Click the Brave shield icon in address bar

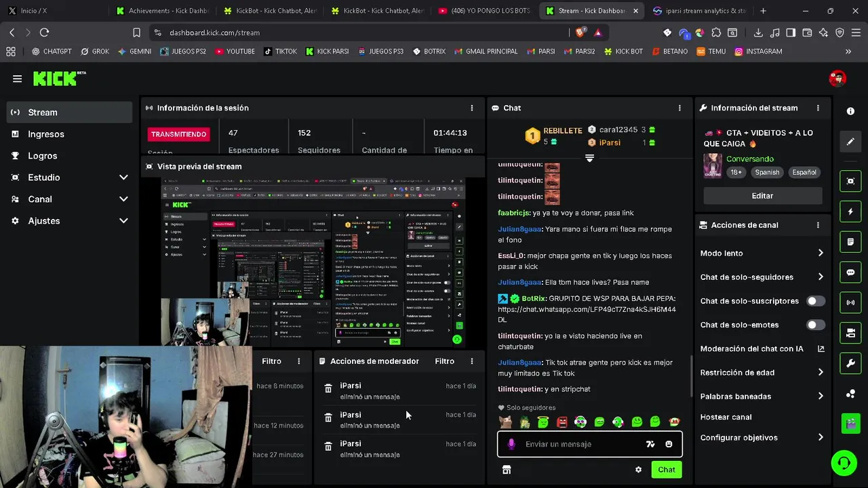[580, 33]
